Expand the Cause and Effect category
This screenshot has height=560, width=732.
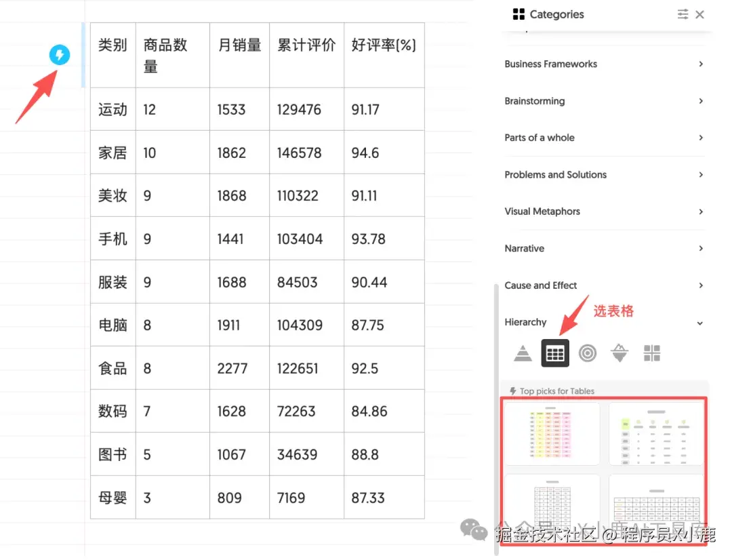(604, 285)
